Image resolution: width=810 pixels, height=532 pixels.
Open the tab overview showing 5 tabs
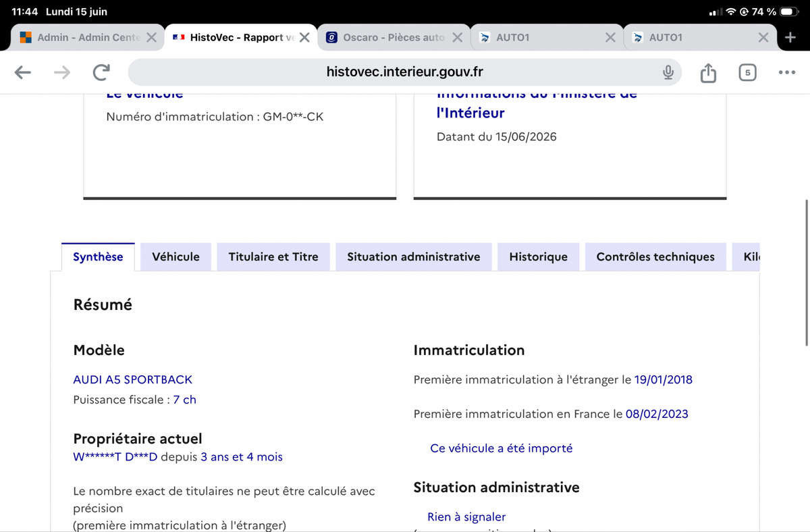point(747,72)
